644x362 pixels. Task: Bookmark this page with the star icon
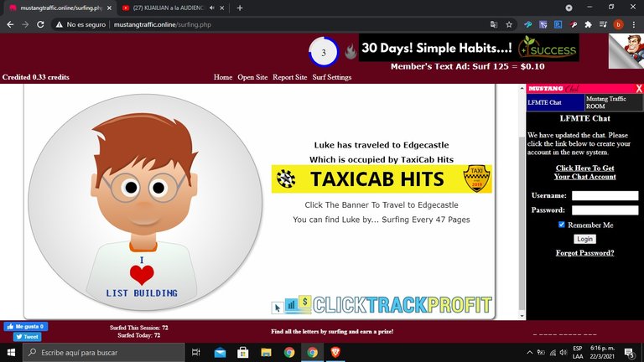point(509,24)
